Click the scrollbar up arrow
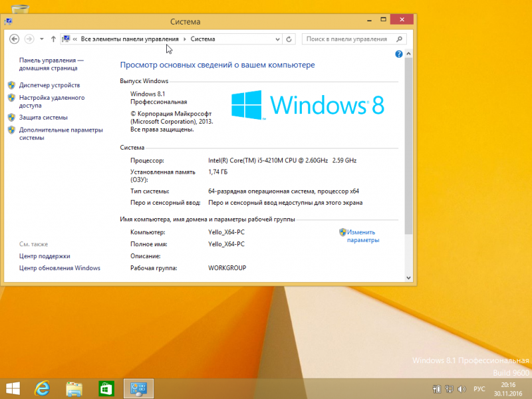 click(x=408, y=54)
